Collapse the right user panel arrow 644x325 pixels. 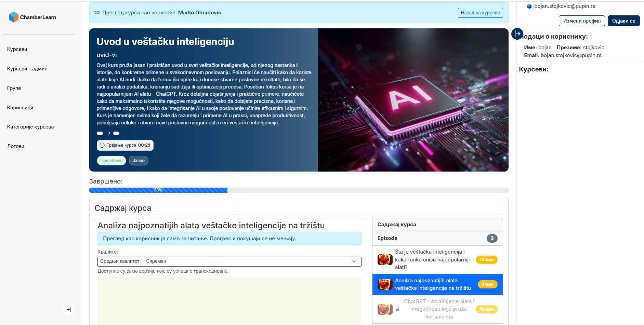pyautogui.click(x=517, y=34)
